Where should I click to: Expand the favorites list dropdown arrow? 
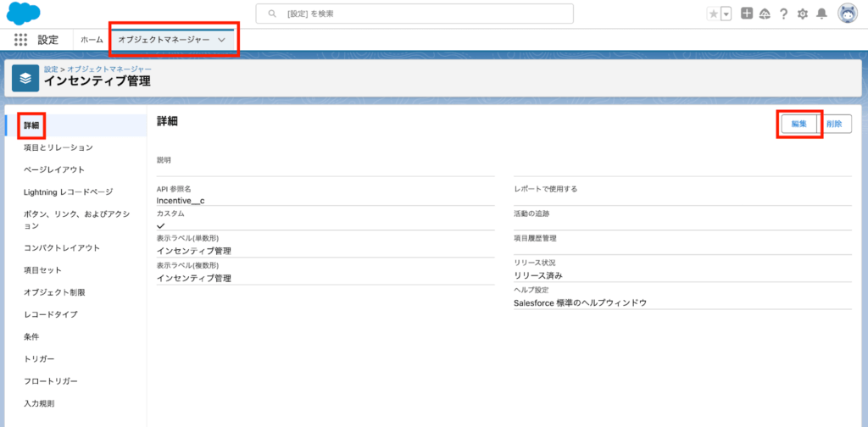726,14
